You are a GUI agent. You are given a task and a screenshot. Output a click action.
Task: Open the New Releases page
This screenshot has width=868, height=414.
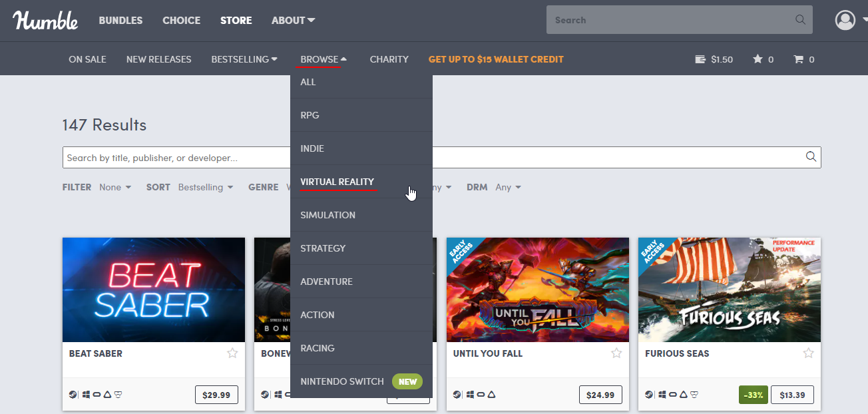pyautogui.click(x=158, y=59)
